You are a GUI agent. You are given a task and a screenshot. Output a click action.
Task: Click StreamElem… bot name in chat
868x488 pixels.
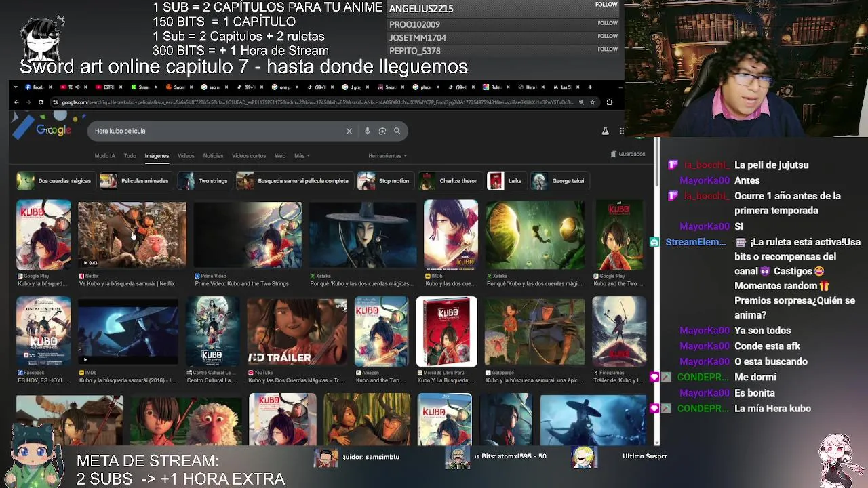click(696, 242)
